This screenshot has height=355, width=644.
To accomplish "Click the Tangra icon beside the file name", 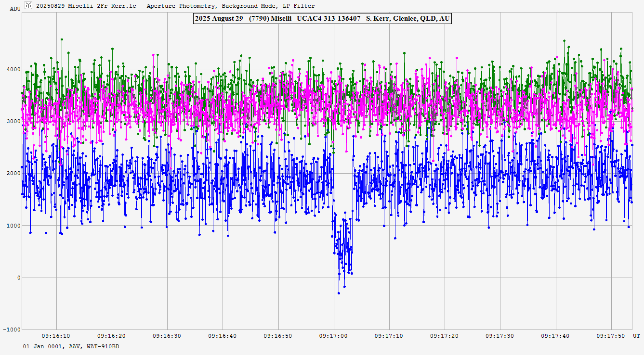I will [x=28, y=5].
